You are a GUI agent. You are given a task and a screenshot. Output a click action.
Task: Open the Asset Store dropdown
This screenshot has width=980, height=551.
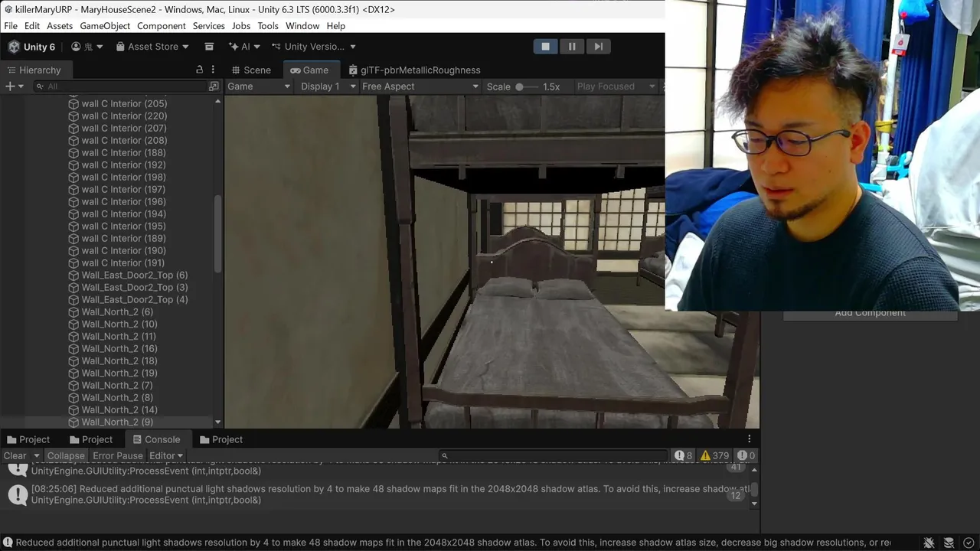click(152, 47)
